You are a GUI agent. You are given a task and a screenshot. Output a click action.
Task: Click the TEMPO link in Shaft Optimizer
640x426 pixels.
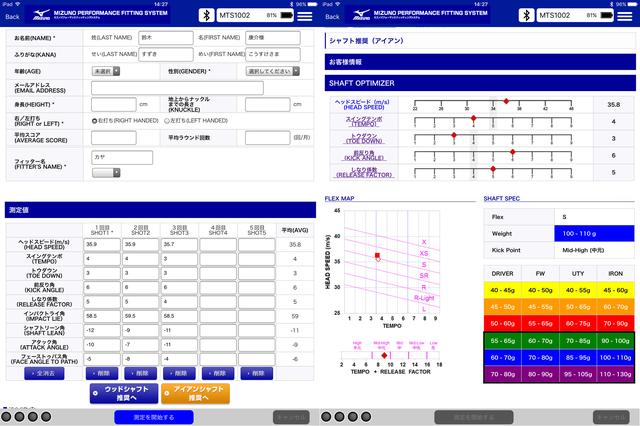tap(364, 121)
